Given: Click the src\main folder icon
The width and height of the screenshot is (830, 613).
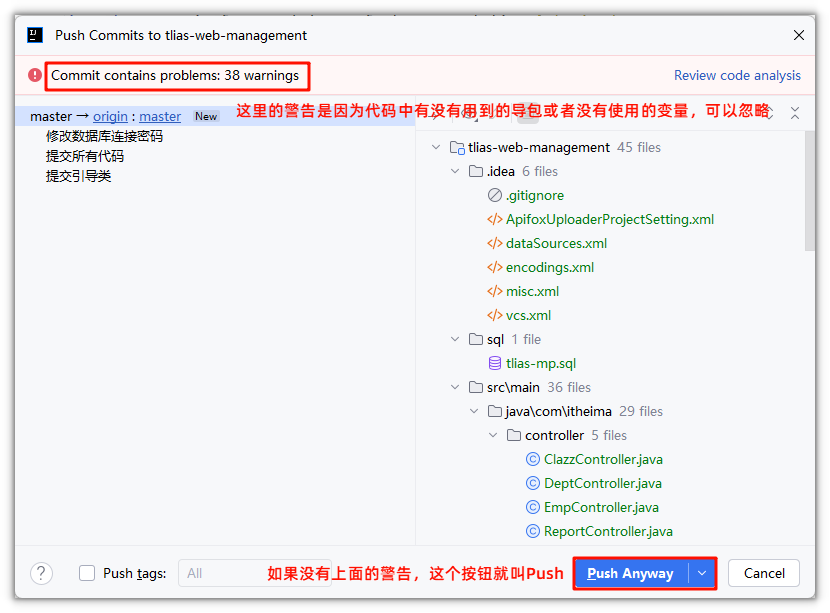Looking at the screenshot, I should 476,387.
